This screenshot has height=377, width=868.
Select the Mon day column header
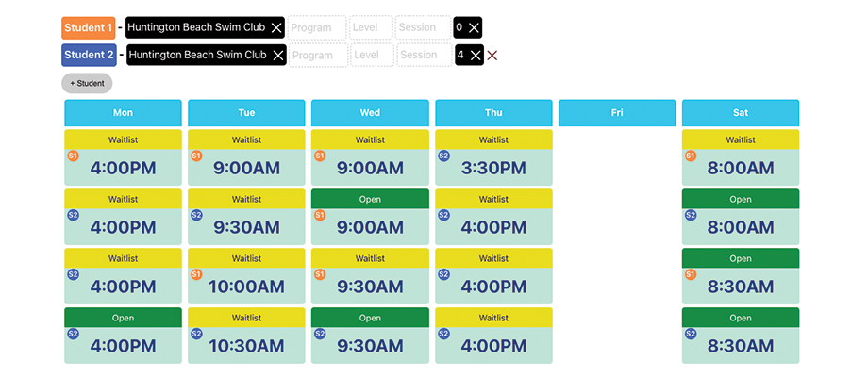tap(123, 113)
